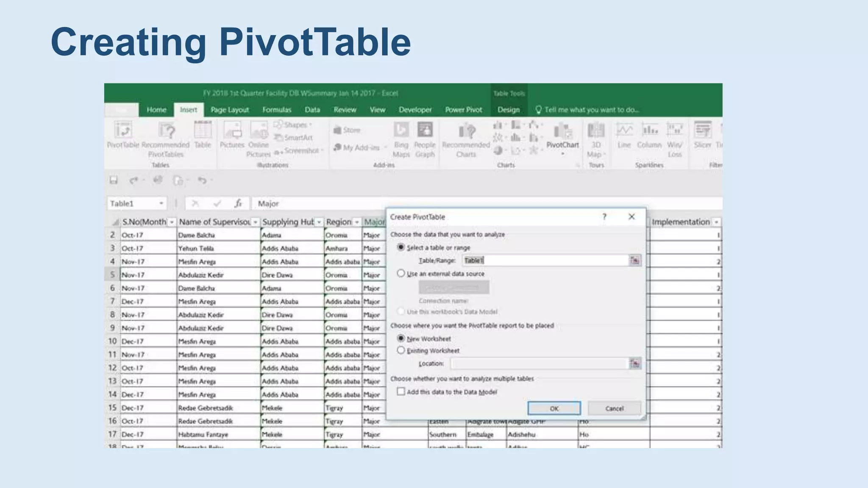868x488 pixels.
Task: Open the Power Pivot ribbon tab
Action: point(463,110)
